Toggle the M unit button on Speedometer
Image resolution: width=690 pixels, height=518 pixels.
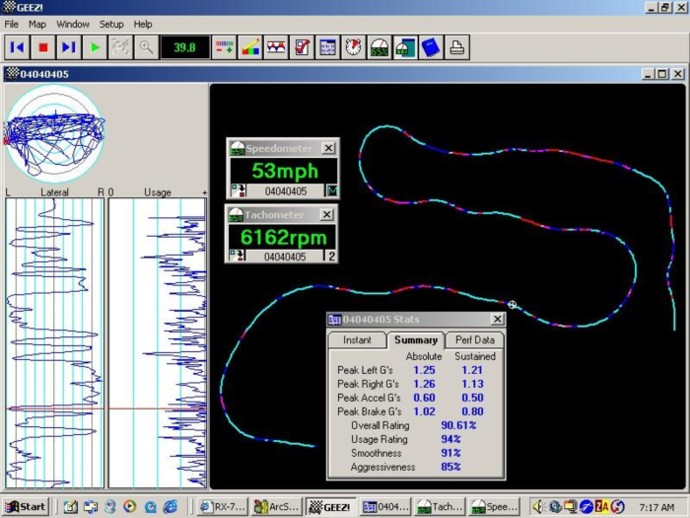(332, 190)
